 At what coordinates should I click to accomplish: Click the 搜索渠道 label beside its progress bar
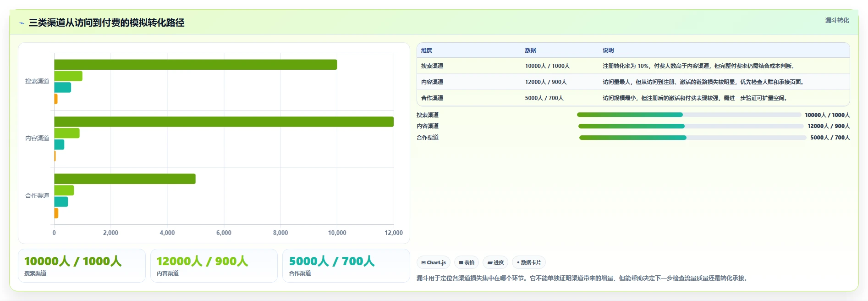coord(428,115)
